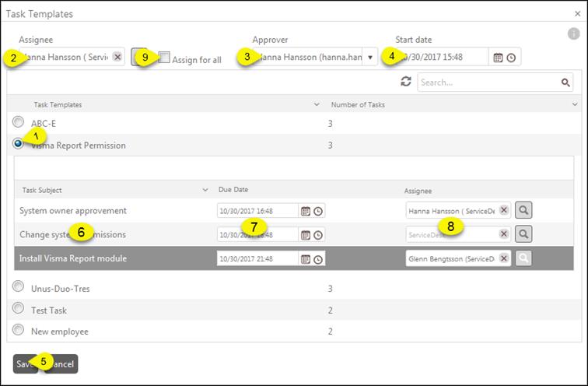
Task: Open calendar for System owner approvement due date
Action: pos(306,211)
